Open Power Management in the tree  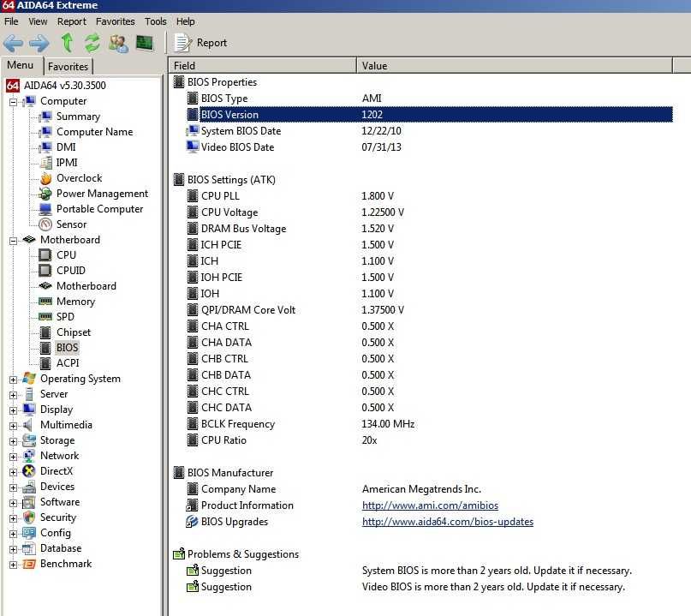coord(102,194)
